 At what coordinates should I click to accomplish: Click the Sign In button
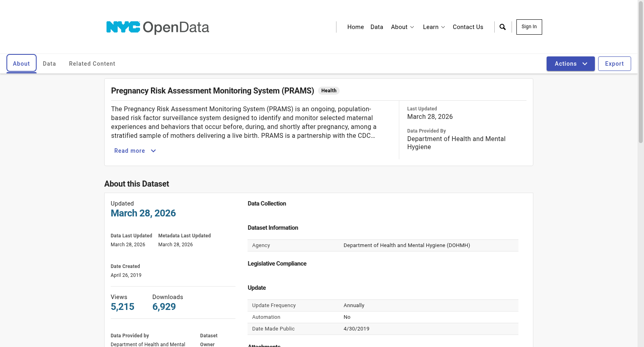(x=529, y=27)
